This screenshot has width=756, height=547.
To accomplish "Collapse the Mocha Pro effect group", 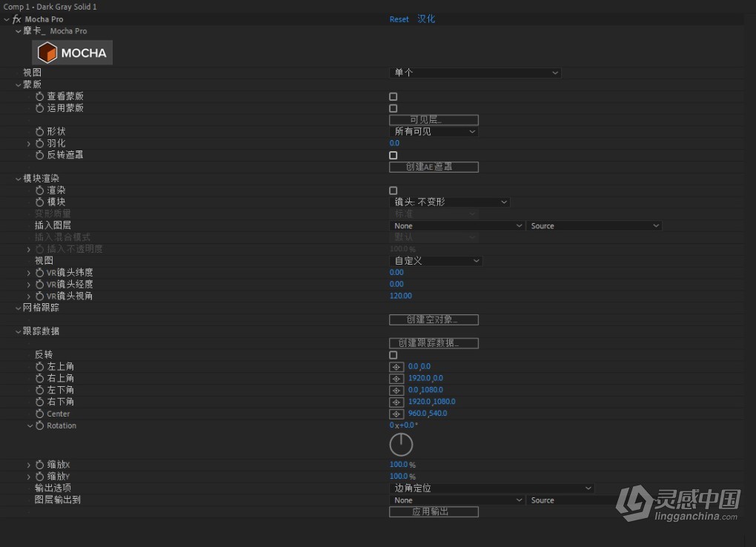I will coord(6,19).
